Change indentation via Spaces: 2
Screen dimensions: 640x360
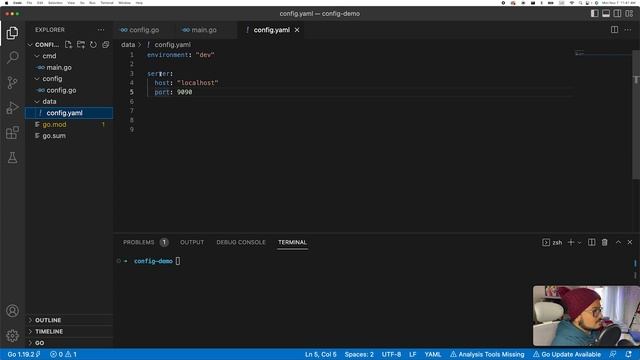point(359,354)
